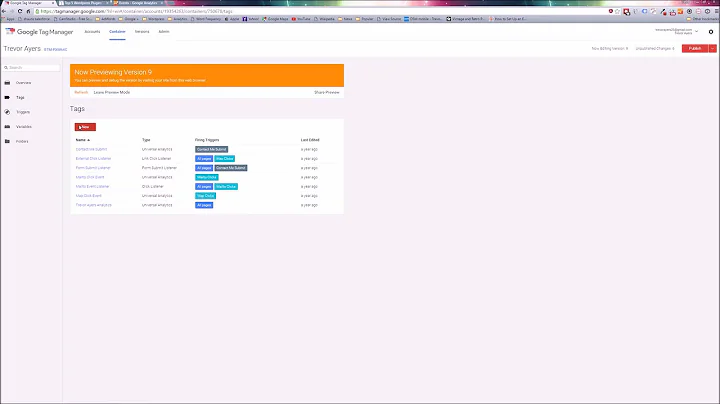
Task: Click the Map Clicks trigger in External Click Listener row
Action: (225, 158)
